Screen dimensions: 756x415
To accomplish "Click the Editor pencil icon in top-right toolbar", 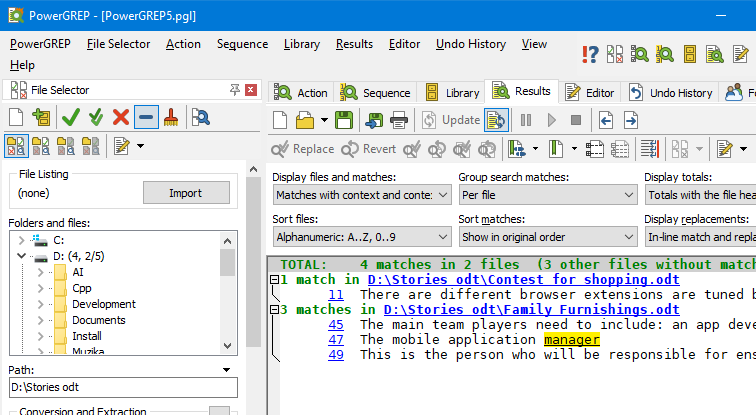I will [x=740, y=54].
